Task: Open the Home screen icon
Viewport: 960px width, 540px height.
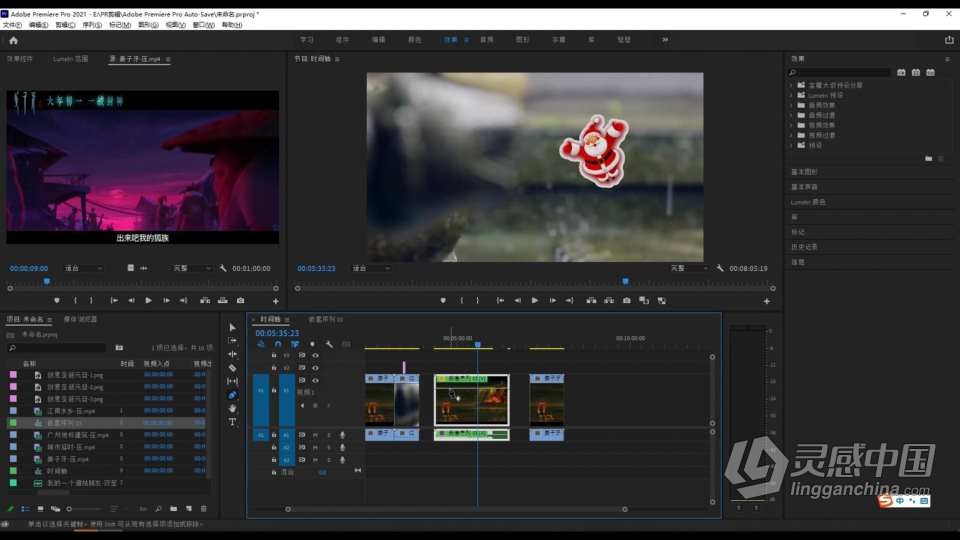Action: pyautogui.click(x=13, y=40)
